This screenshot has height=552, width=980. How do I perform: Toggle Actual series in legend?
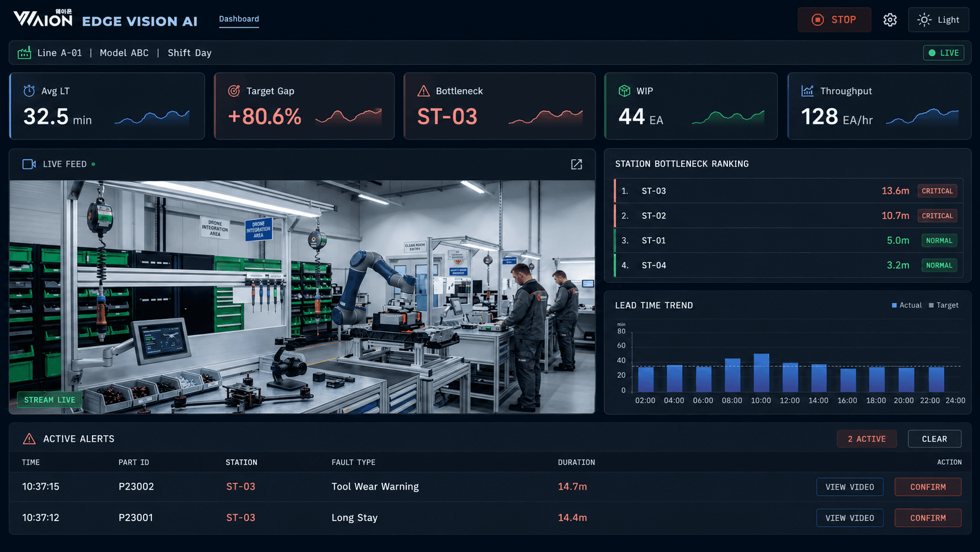pyautogui.click(x=907, y=305)
